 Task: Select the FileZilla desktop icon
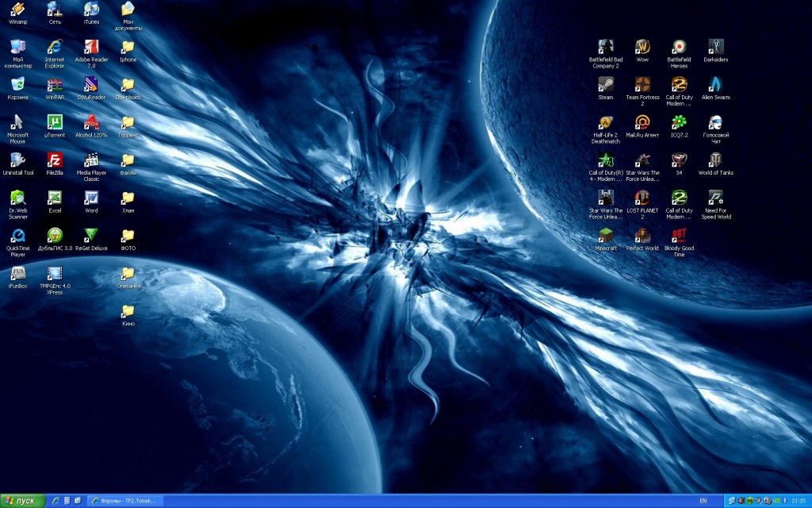pyautogui.click(x=55, y=164)
